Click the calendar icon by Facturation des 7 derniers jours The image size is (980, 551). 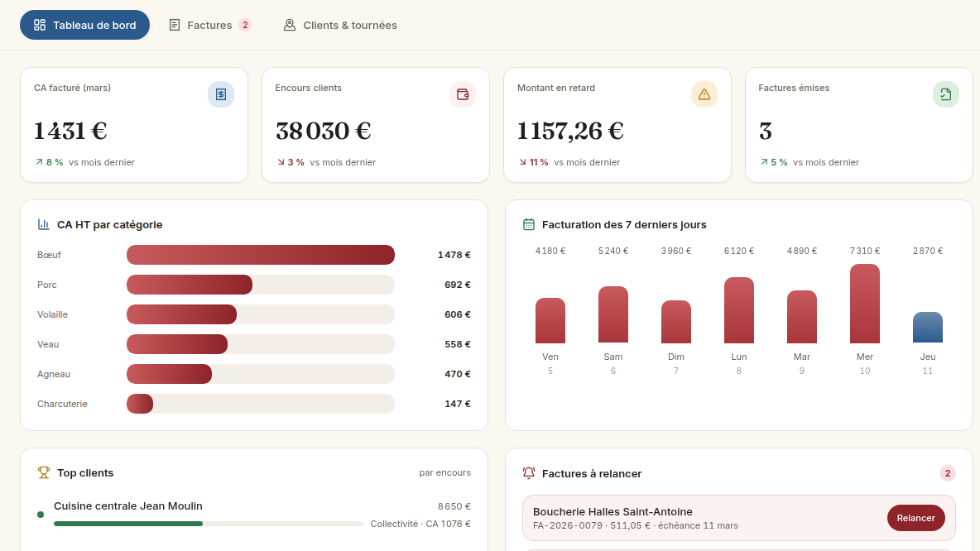click(x=529, y=224)
